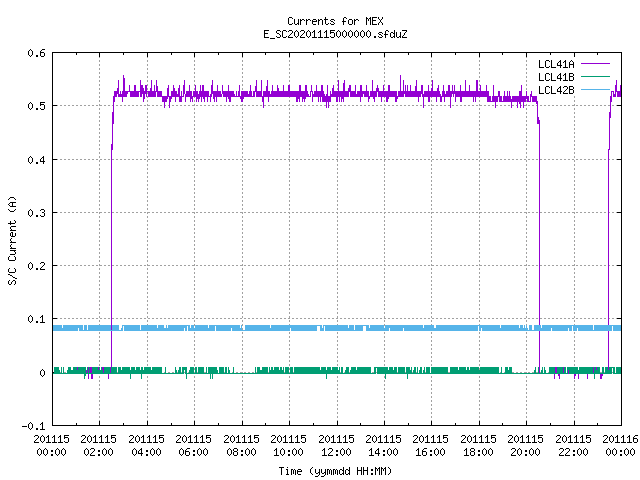Image resolution: width=640 pixels, height=480 pixels.
Task: Click the y-axis tick value 0.6
Action: pyautogui.click(x=36, y=53)
